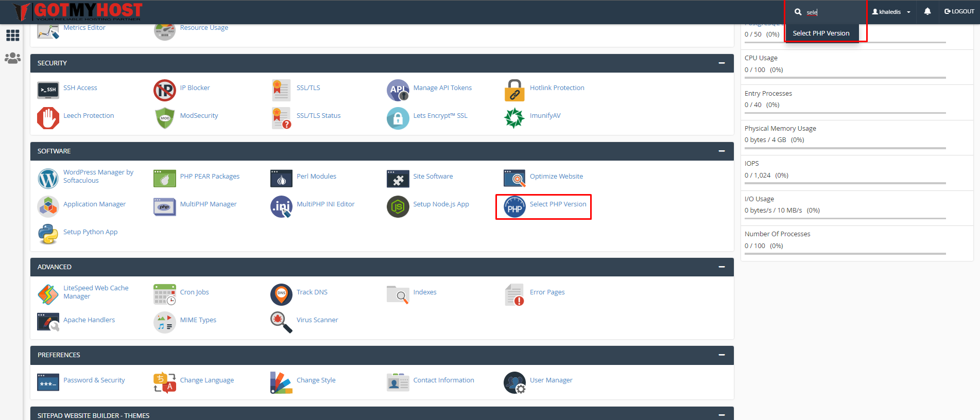This screenshot has height=420, width=980.
Task: Open the Setup Python App icon
Action: (48, 234)
